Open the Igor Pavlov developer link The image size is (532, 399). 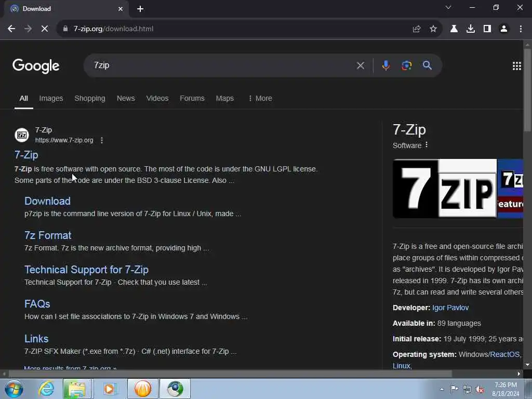tap(450, 308)
